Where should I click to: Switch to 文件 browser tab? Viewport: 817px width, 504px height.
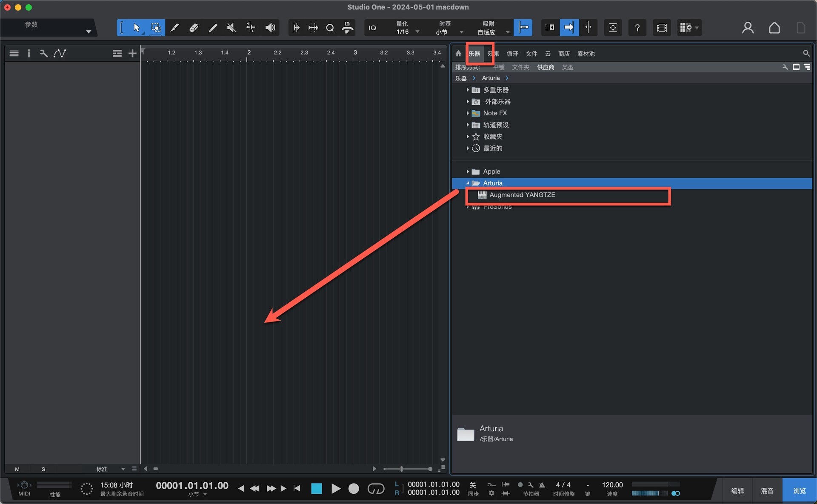531,54
